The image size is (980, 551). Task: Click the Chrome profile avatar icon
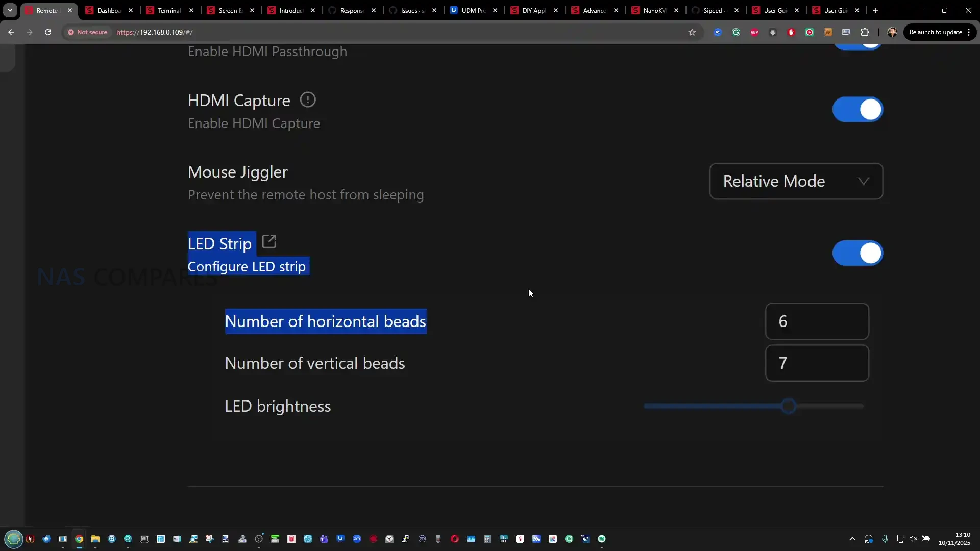(x=892, y=32)
